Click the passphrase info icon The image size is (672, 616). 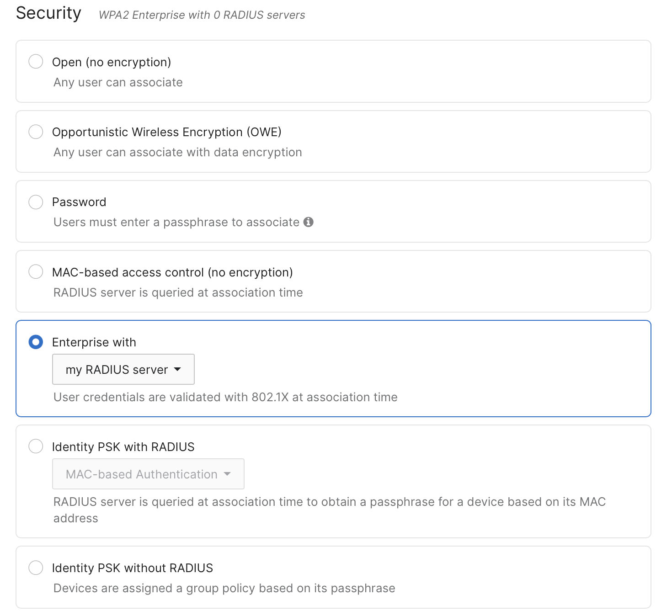(x=309, y=222)
